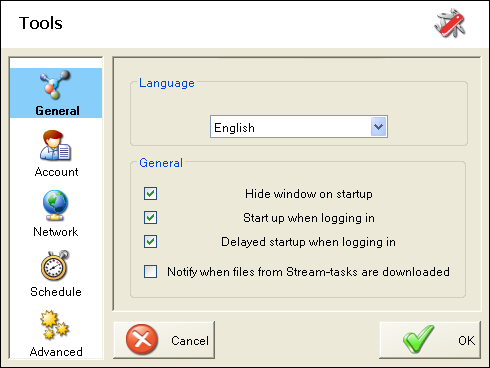Viewport: 490px width, 368px height.
Task: Expand the language dropdown arrow
Action: click(378, 127)
